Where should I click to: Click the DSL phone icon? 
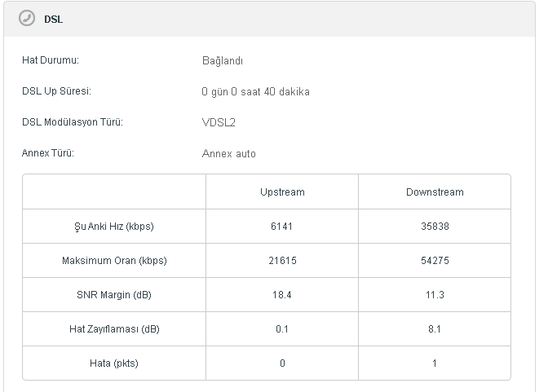coord(27,19)
